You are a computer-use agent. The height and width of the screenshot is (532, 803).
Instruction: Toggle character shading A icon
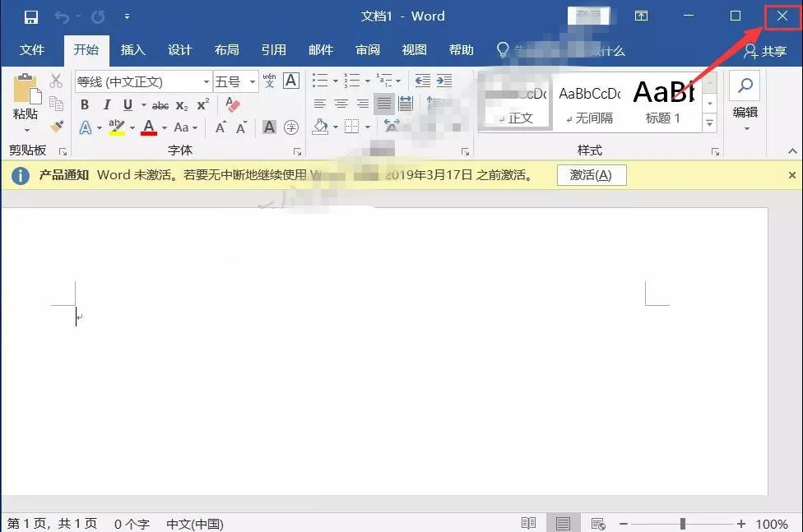(269, 127)
